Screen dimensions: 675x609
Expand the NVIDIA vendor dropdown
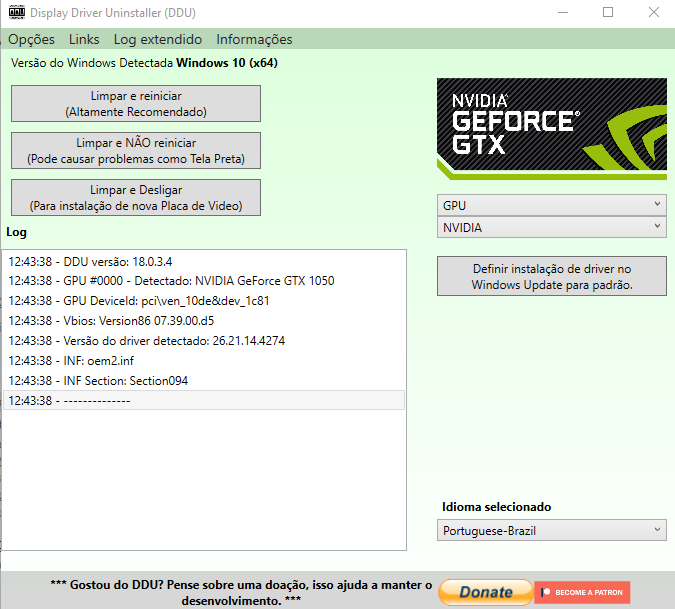coord(551,227)
